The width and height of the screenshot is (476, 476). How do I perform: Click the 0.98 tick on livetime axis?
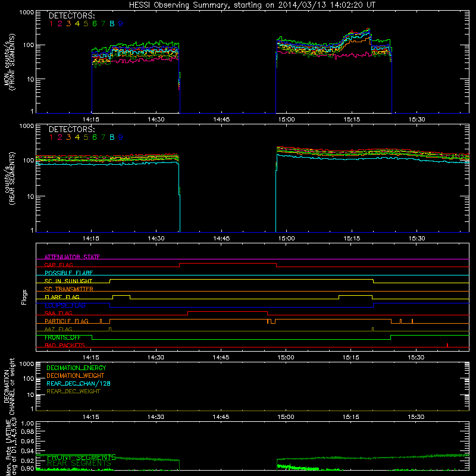[27, 431]
